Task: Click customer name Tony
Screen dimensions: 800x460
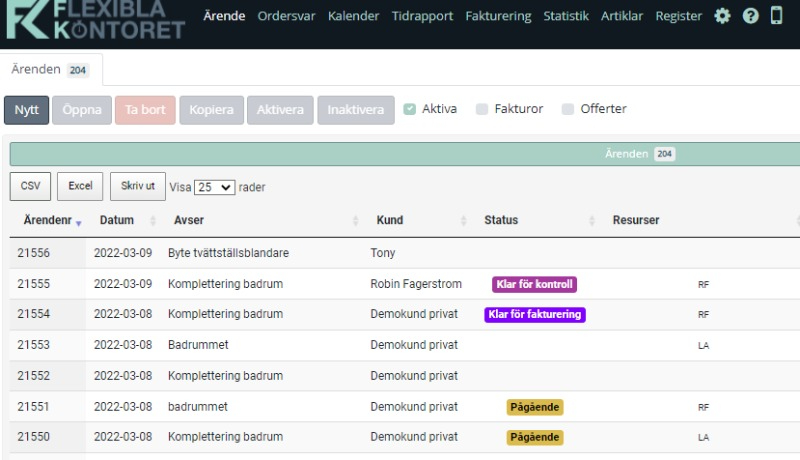Action: [383, 253]
